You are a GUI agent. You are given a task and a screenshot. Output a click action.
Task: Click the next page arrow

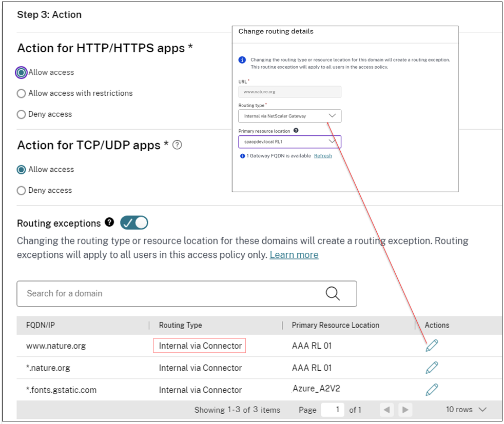coord(405,409)
